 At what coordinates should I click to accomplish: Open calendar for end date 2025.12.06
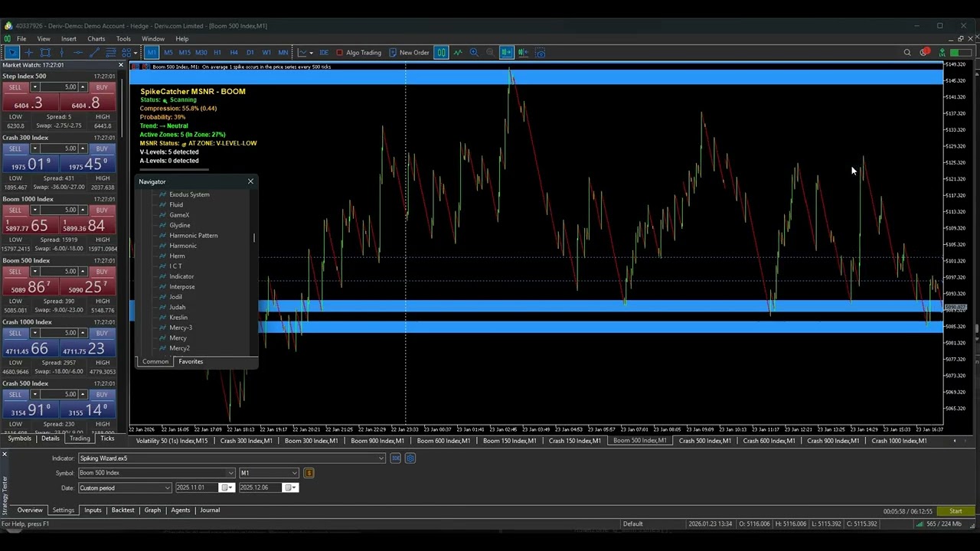coord(290,488)
